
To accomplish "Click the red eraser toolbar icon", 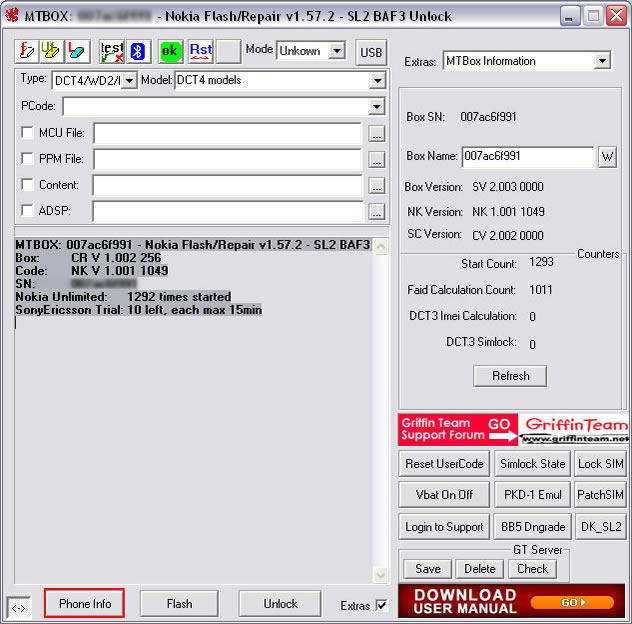I will pyautogui.click(x=77, y=51).
